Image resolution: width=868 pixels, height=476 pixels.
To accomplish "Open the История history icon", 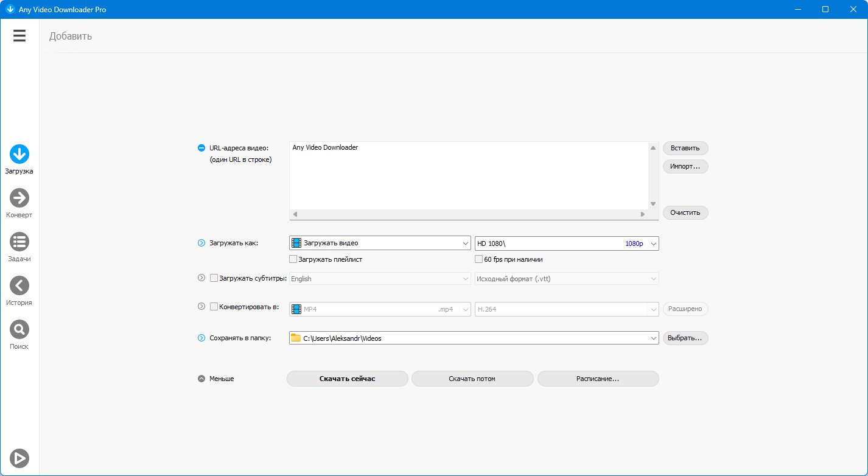I will coord(19,285).
